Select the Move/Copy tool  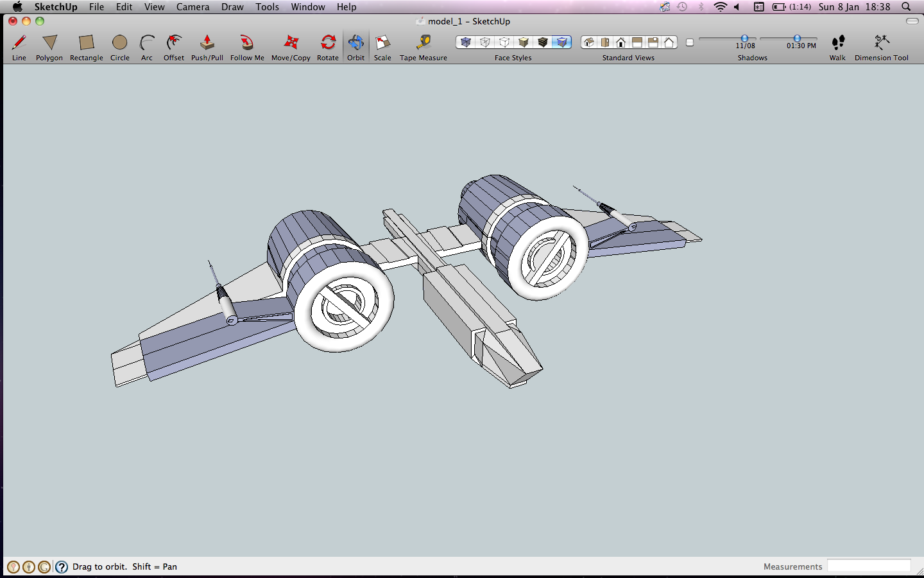click(x=290, y=42)
